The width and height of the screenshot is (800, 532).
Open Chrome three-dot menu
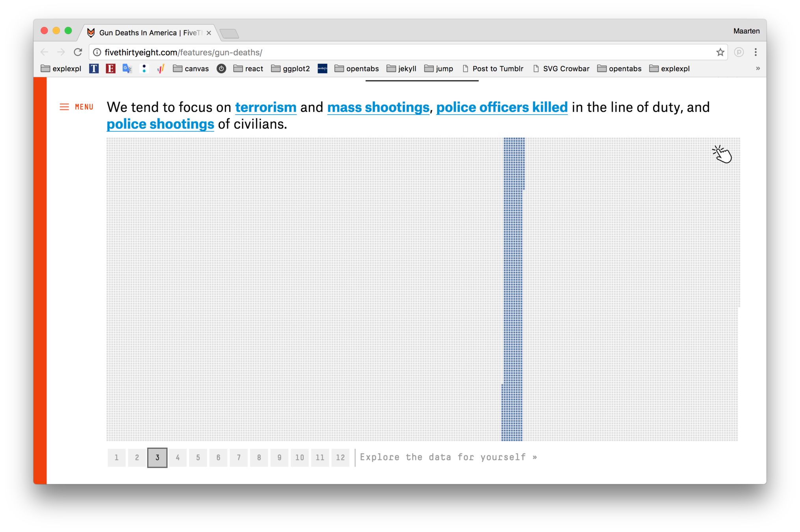755,52
